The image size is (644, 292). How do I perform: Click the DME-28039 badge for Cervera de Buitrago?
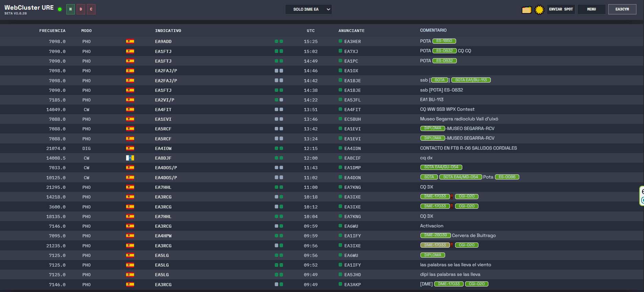point(435,235)
